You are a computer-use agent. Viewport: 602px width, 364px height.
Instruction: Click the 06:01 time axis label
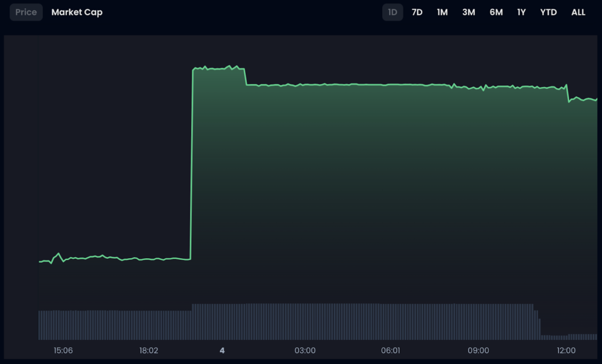pyautogui.click(x=391, y=350)
